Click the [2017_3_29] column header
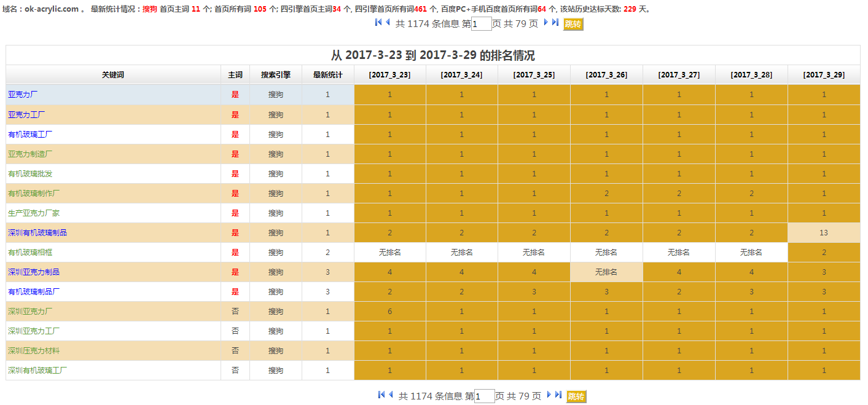This screenshot has width=868, height=405. tap(824, 75)
